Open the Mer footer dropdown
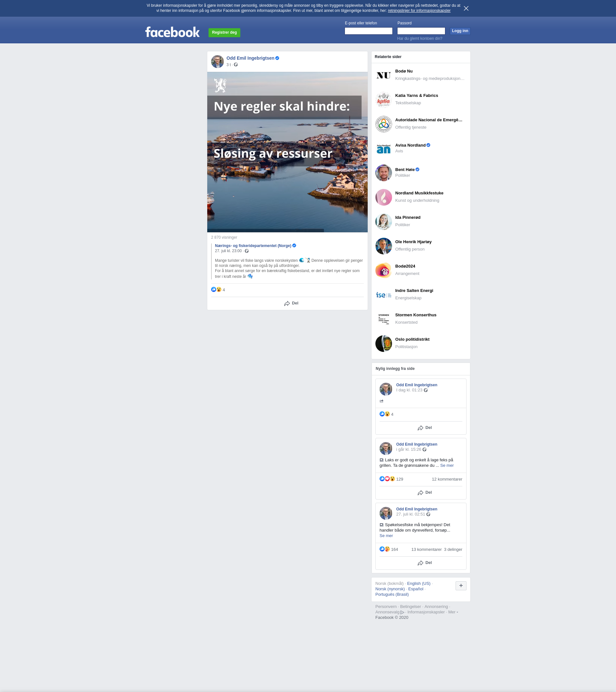616x692 pixels. [x=453, y=612]
